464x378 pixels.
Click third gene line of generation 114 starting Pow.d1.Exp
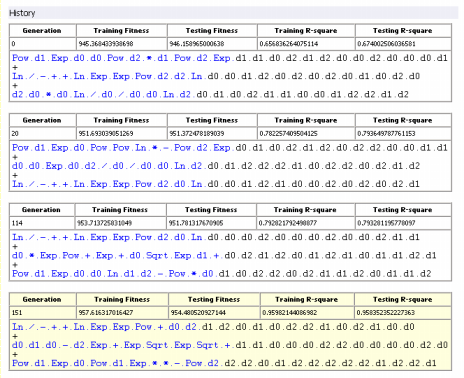pyautogui.click(x=222, y=274)
